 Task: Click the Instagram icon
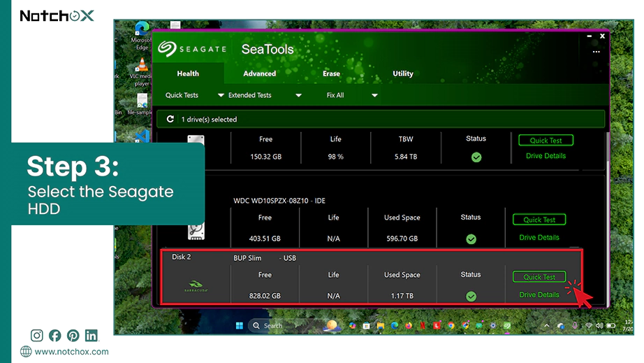(36, 336)
